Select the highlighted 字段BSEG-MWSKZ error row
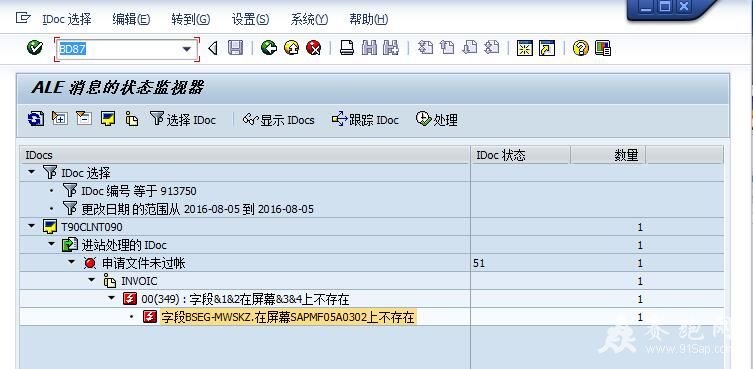753x369 pixels. pos(287,317)
